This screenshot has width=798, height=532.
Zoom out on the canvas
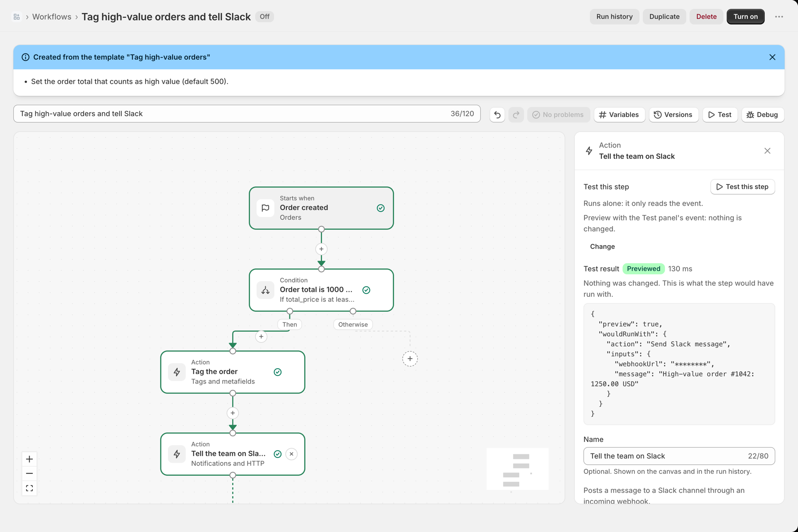[29, 473]
